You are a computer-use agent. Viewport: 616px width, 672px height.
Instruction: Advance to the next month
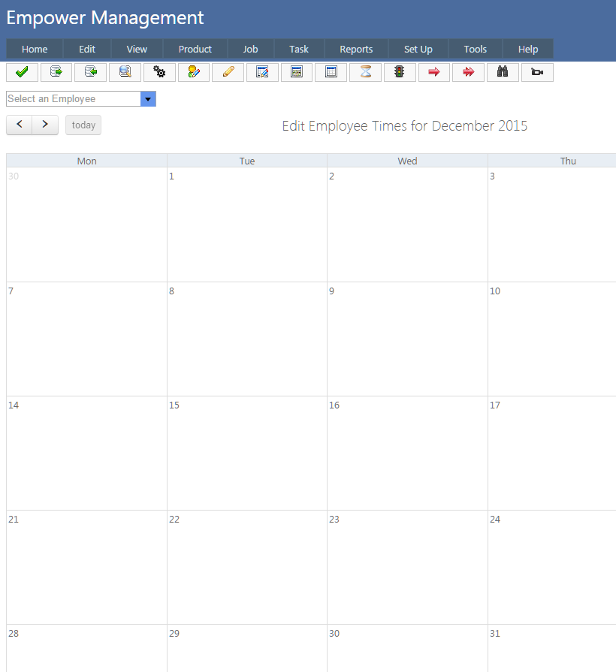click(x=45, y=125)
